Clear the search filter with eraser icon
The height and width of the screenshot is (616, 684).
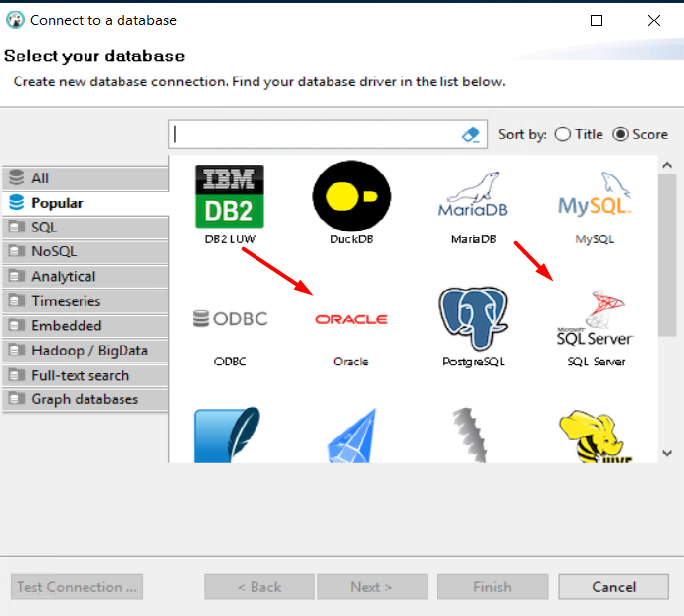click(471, 135)
